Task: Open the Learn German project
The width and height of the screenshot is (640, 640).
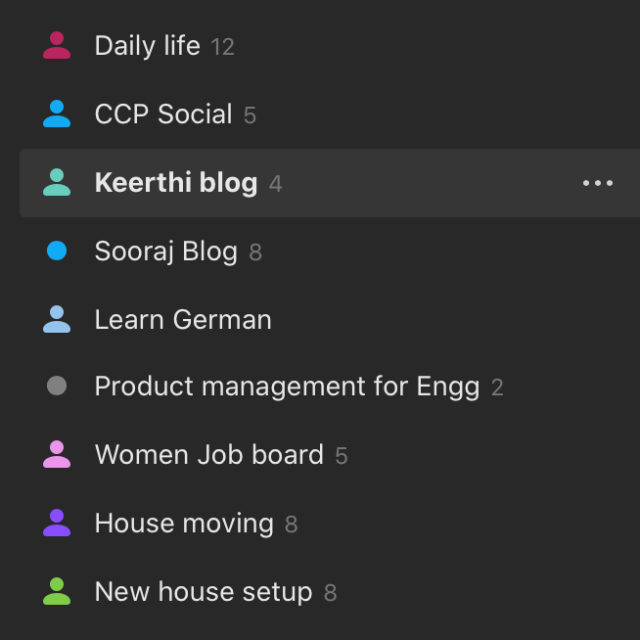Action: click(x=183, y=320)
